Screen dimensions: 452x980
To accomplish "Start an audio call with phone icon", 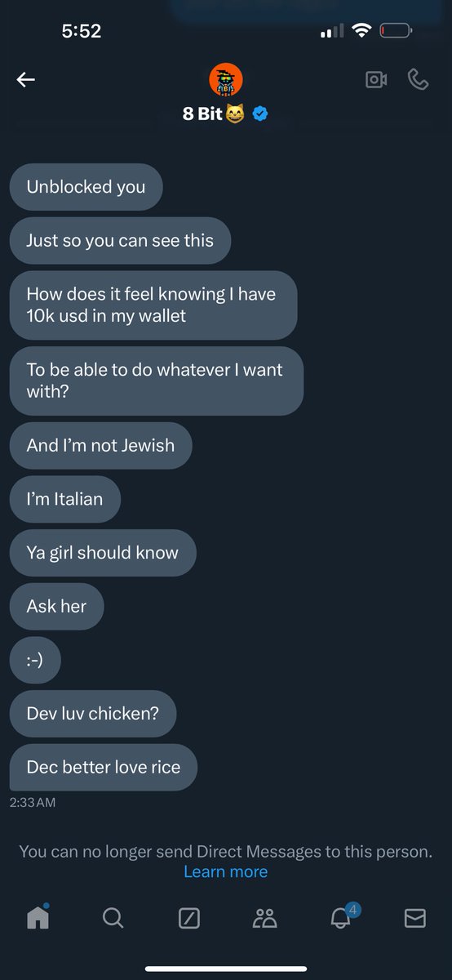I will tap(419, 79).
